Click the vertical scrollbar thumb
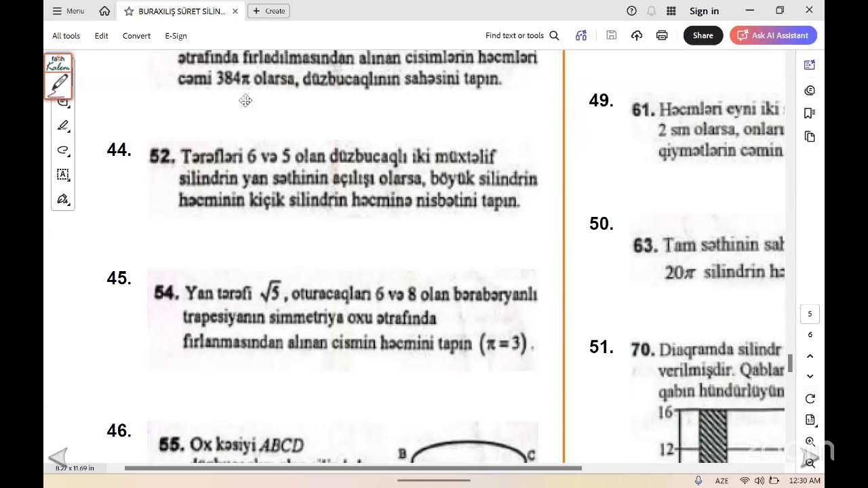The height and width of the screenshot is (488, 868). click(790, 363)
